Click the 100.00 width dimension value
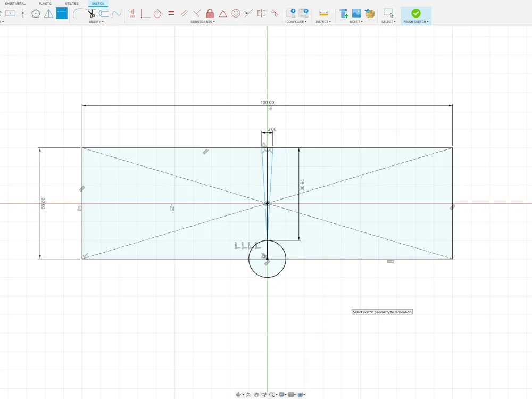 pos(267,103)
